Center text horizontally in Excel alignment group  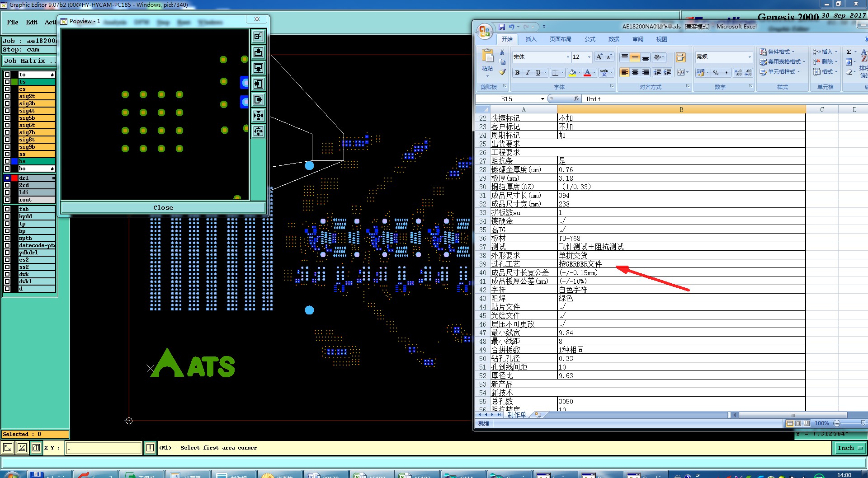point(635,72)
